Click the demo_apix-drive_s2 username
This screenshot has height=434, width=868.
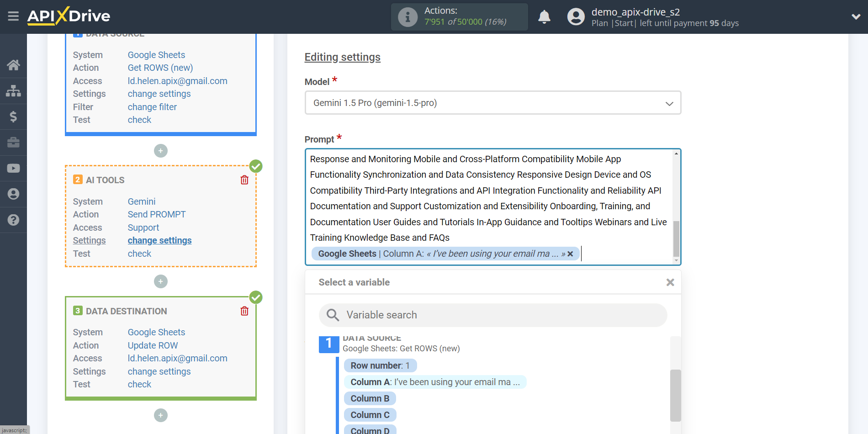tap(635, 12)
